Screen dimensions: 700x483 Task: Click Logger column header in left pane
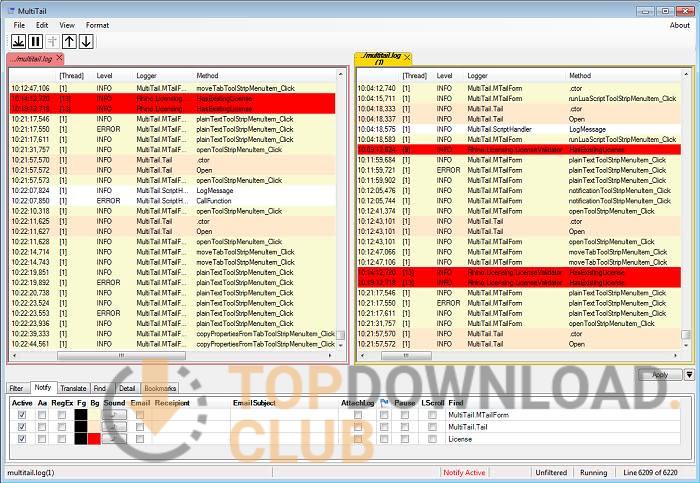tap(146, 75)
